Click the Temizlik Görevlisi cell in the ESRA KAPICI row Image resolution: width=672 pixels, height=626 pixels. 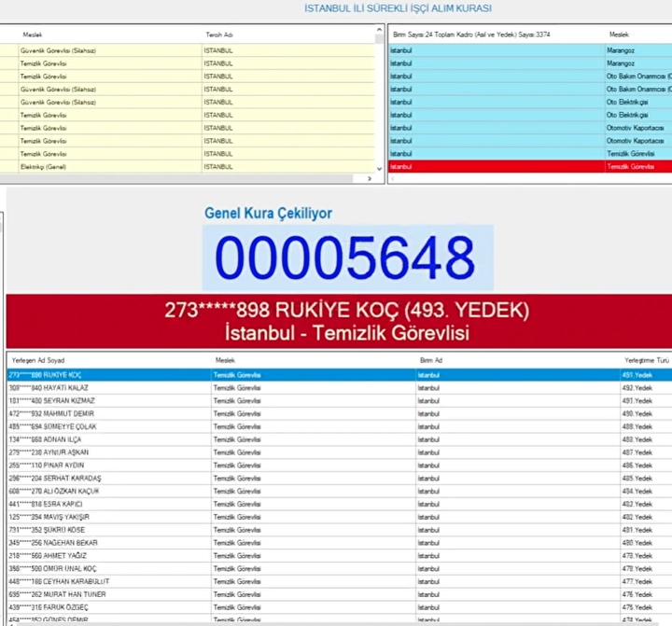314,504
